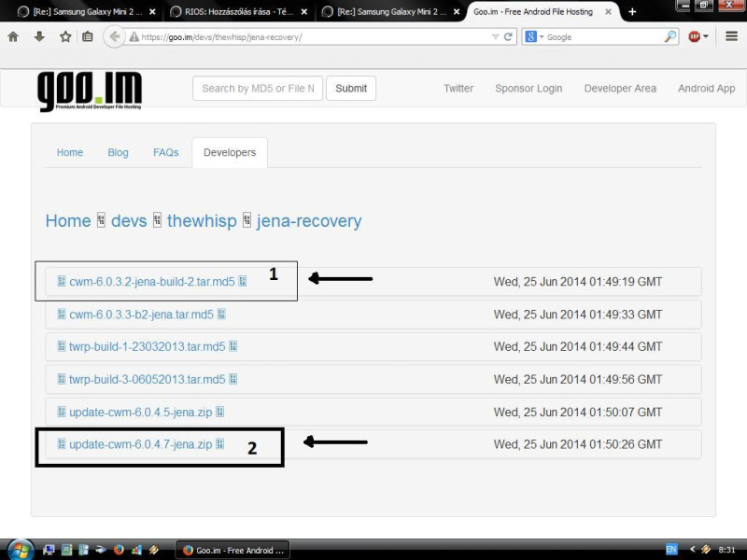747x560 pixels.
Task: Open the URL history dropdown arrow
Action: click(495, 36)
